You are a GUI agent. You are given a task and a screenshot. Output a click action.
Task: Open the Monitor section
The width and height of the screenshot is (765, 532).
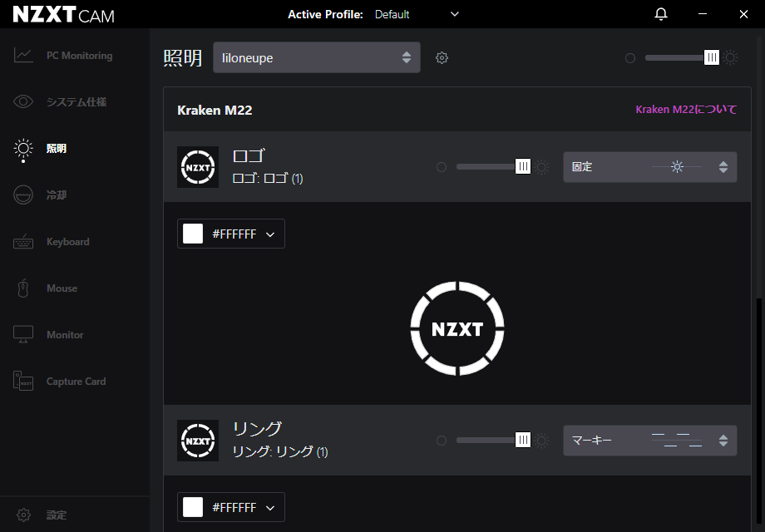[x=65, y=335]
